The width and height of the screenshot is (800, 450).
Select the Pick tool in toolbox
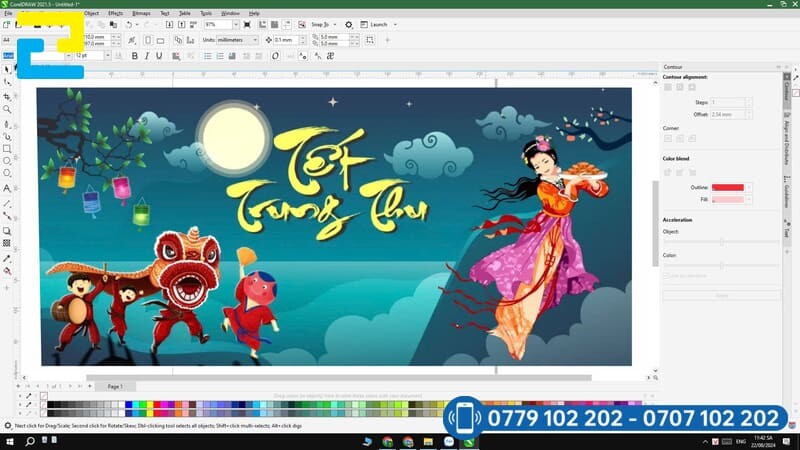[x=7, y=69]
